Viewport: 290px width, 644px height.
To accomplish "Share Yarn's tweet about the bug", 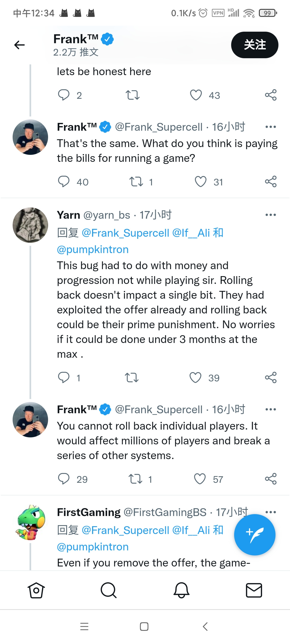I will tap(271, 378).
